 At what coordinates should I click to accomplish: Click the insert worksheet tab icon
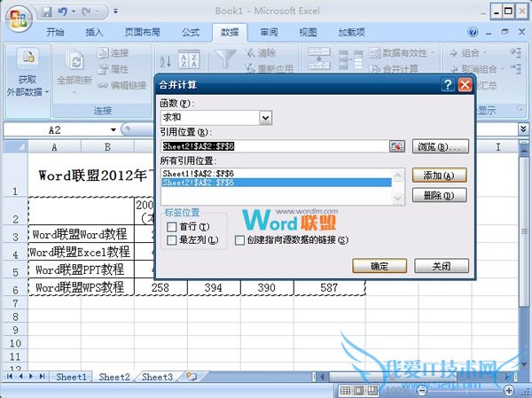point(192,377)
